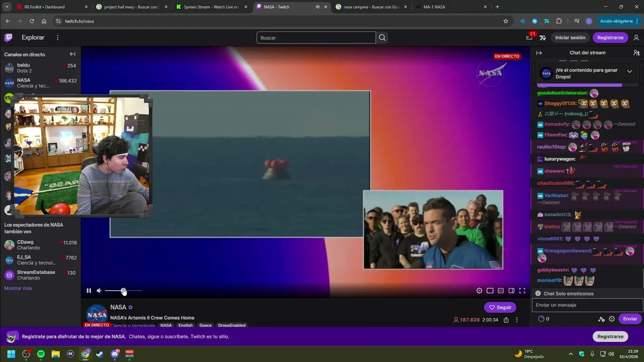Open the baldu channel in sidebar
The height and width of the screenshot is (362, 644).
pos(40,68)
